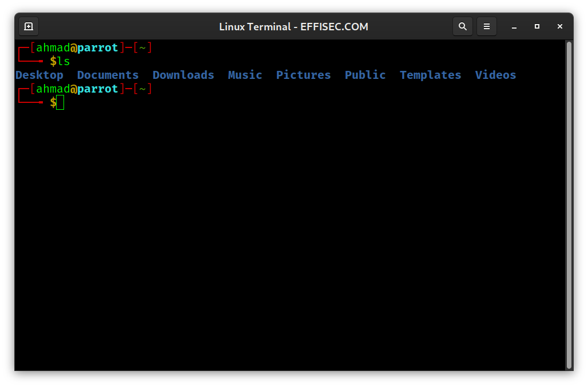Viewport: 588px width, 387px height.
Task: Select the Documents folder name
Action: tap(108, 75)
